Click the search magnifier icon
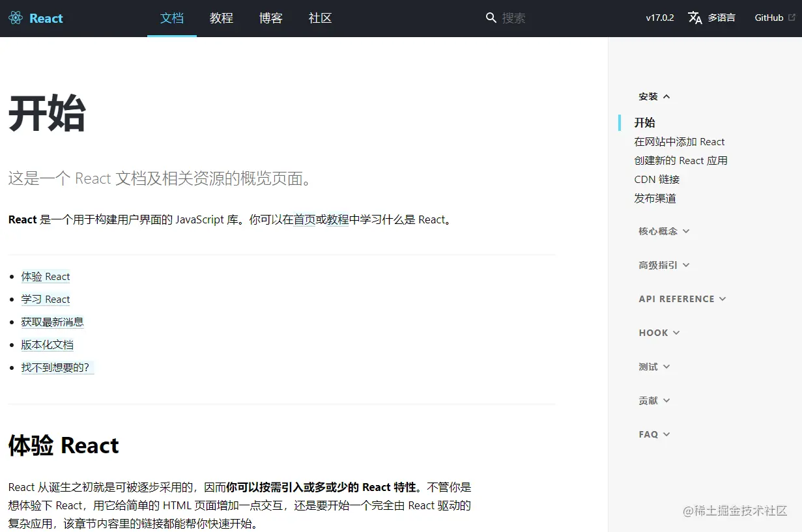Image resolution: width=802 pixels, height=532 pixels. tap(491, 18)
